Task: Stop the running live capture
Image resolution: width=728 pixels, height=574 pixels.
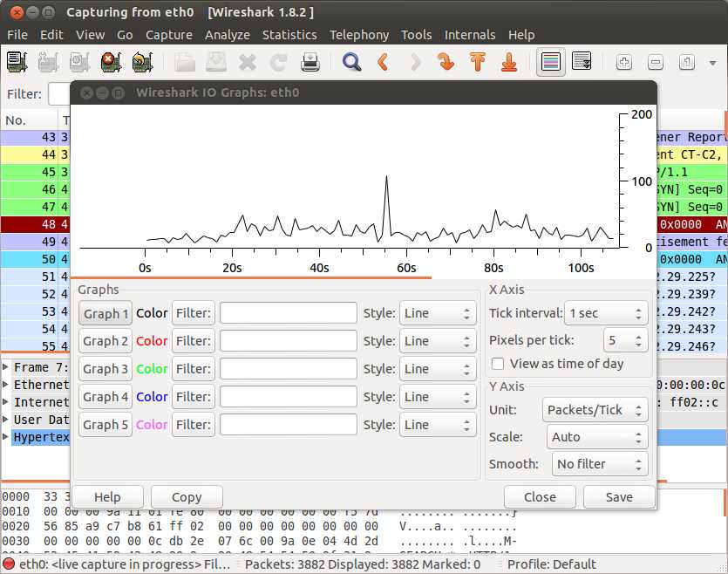Action: pyautogui.click(x=111, y=62)
